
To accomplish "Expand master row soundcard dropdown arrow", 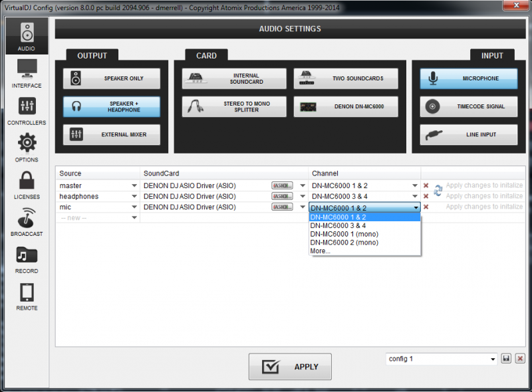I will [303, 185].
